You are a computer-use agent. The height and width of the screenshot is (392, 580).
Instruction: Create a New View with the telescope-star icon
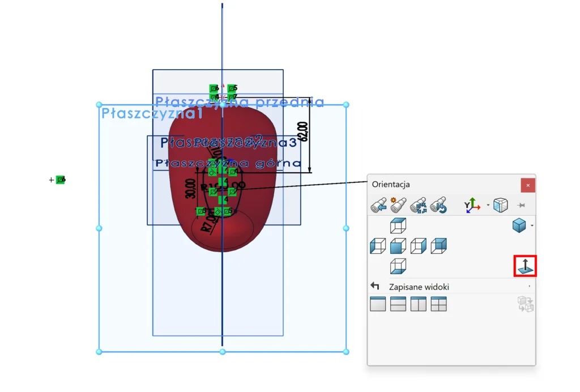[398, 205]
